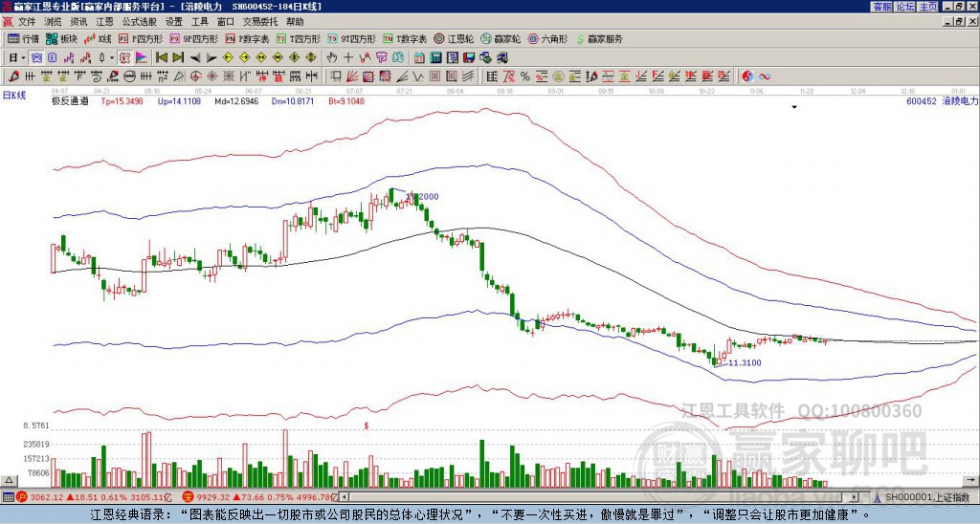Image resolution: width=980 pixels, height=524 pixels.
Task: Jump to first bar with skip-back icon
Action: (161, 57)
